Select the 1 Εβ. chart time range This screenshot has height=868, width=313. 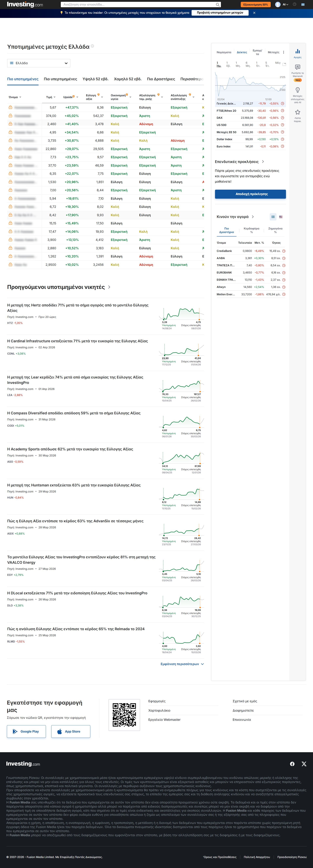(x=228, y=64)
